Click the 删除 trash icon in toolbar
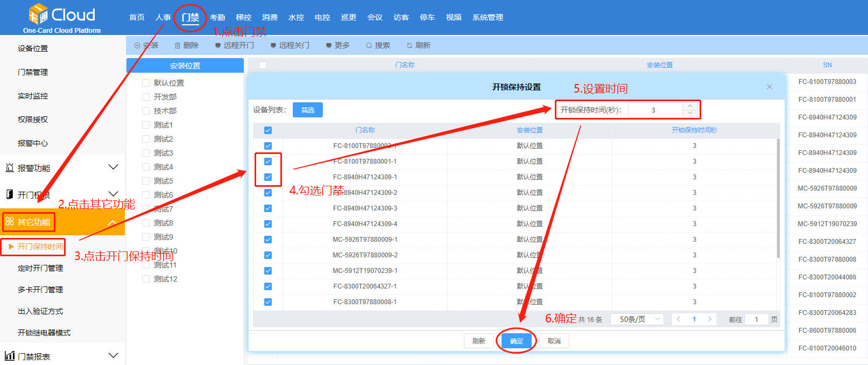868x365 pixels. point(178,46)
